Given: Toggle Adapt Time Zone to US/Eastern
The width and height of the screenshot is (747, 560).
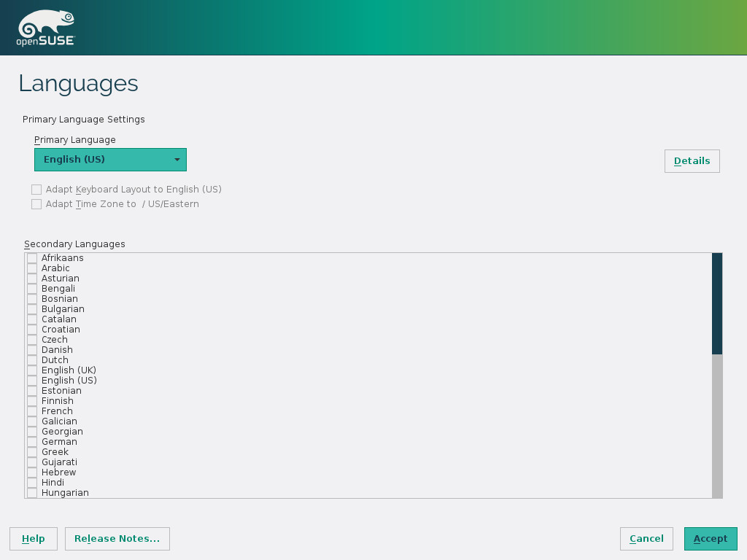Looking at the screenshot, I should pyautogui.click(x=36, y=204).
